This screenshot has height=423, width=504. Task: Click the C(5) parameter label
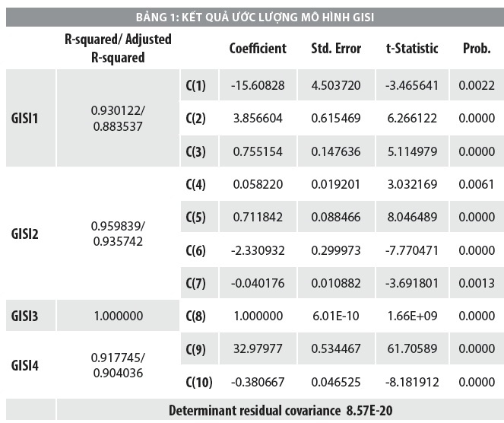point(196,217)
